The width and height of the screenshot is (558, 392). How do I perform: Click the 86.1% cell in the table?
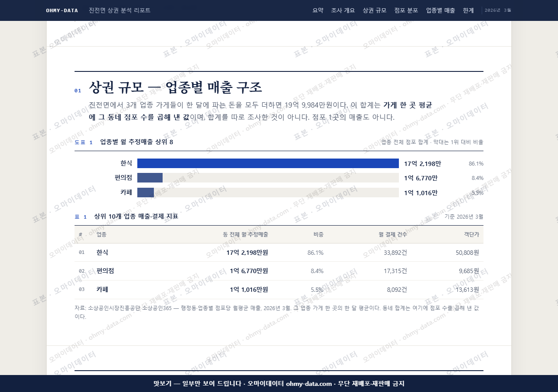(x=315, y=252)
